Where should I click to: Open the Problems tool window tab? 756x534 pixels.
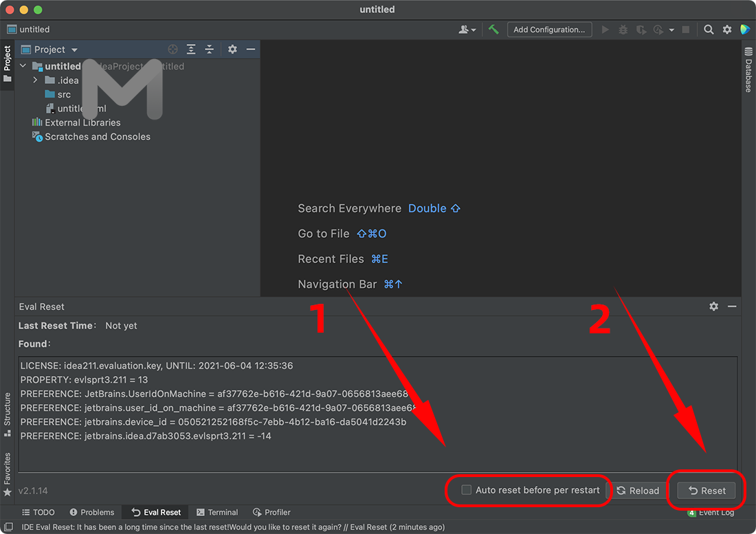tap(91, 512)
